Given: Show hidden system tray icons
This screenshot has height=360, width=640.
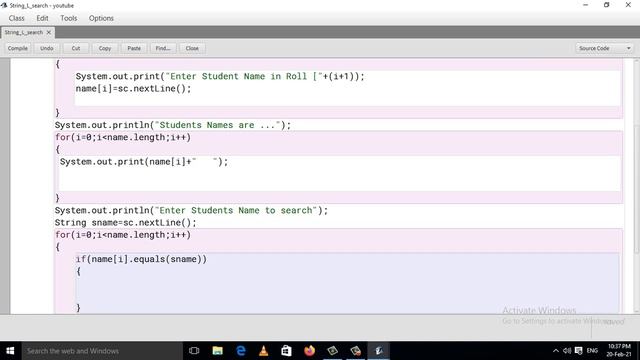Looking at the screenshot, I should [x=556, y=351].
